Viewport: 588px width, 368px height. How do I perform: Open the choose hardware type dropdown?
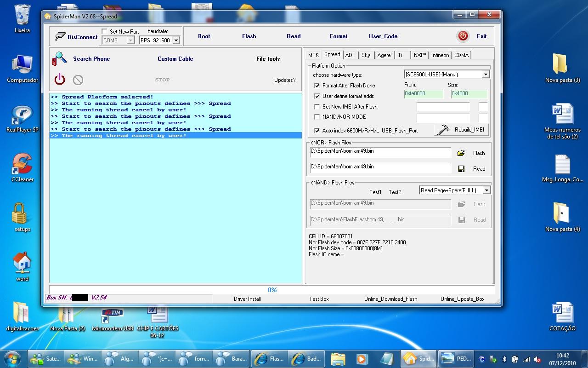tap(486, 75)
